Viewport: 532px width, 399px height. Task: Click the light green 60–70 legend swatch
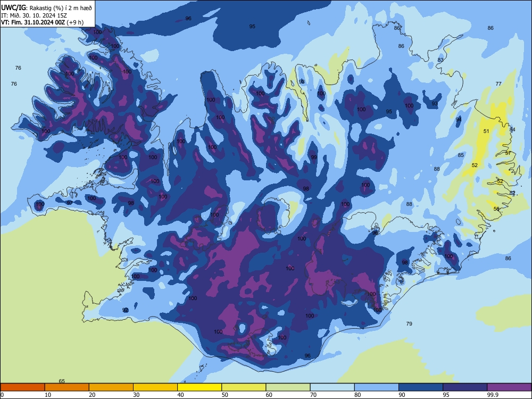click(x=288, y=387)
